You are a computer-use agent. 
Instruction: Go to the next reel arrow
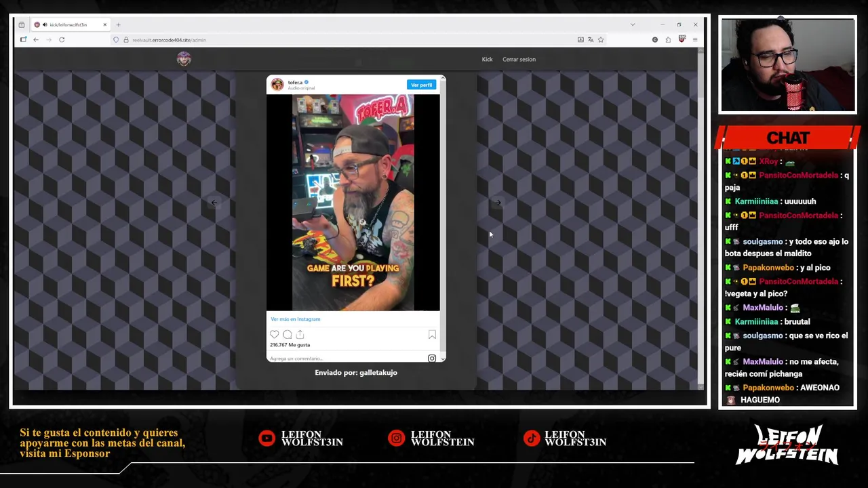pyautogui.click(x=498, y=202)
